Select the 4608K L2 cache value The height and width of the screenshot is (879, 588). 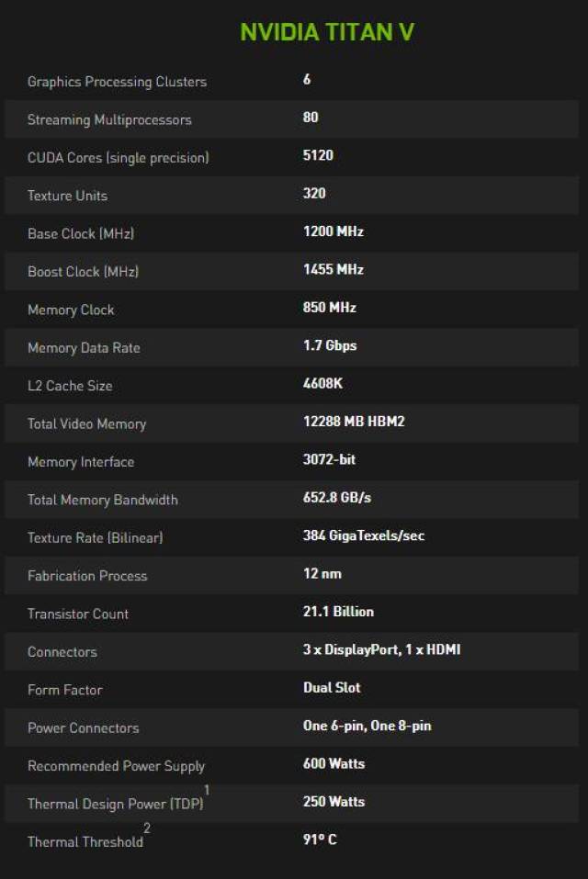[x=322, y=383]
